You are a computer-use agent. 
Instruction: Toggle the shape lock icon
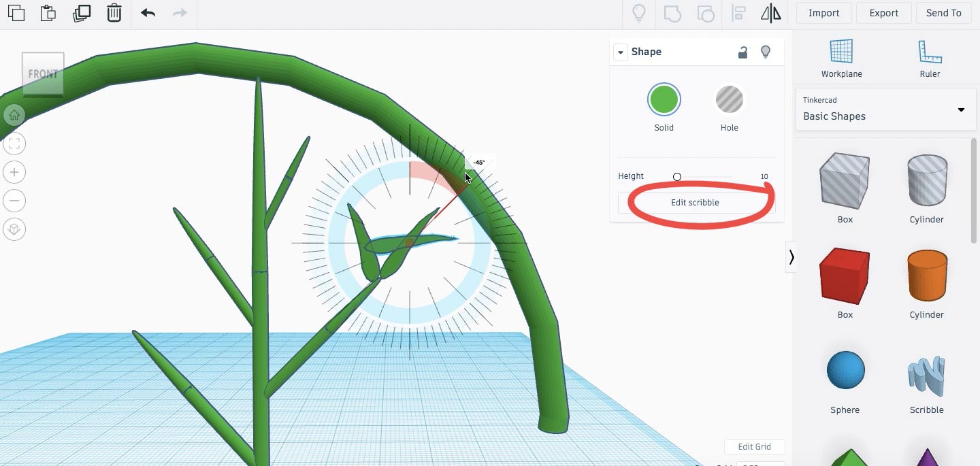click(x=743, y=52)
